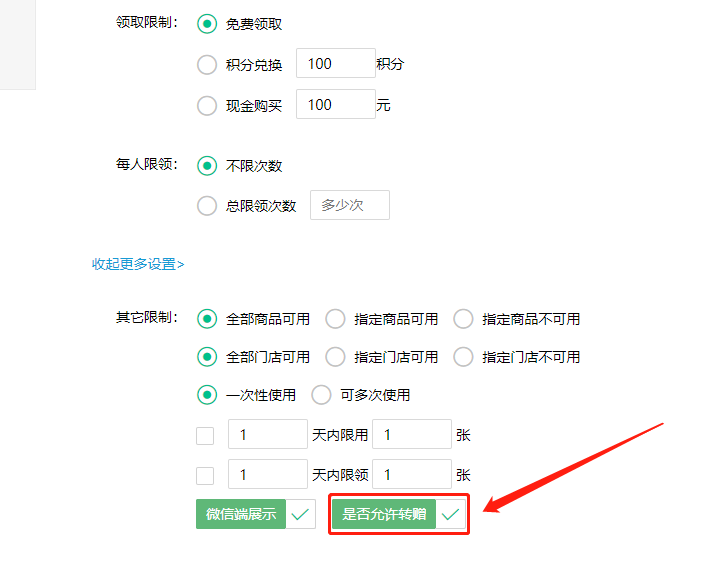This screenshot has width=708, height=574.
Task: Choose 总限领次数 radio option
Action: tap(207, 206)
